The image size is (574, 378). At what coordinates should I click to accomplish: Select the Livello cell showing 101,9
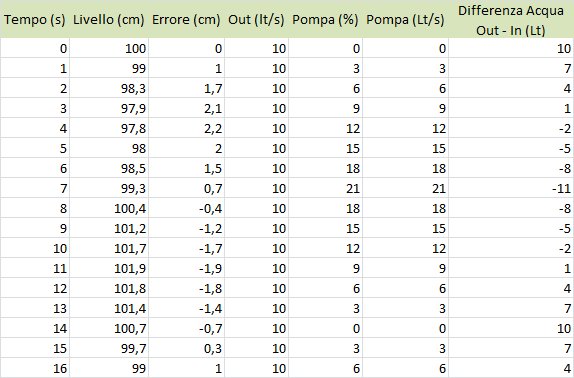pyautogui.click(x=109, y=268)
